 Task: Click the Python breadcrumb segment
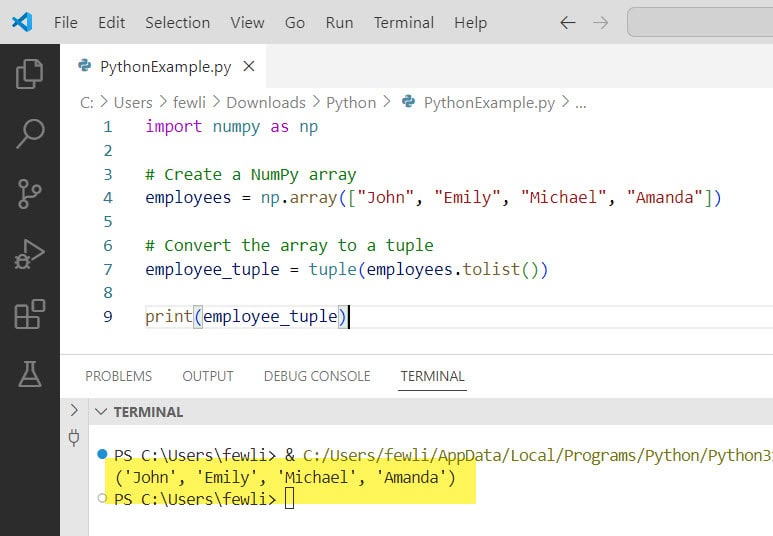point(351,103)
